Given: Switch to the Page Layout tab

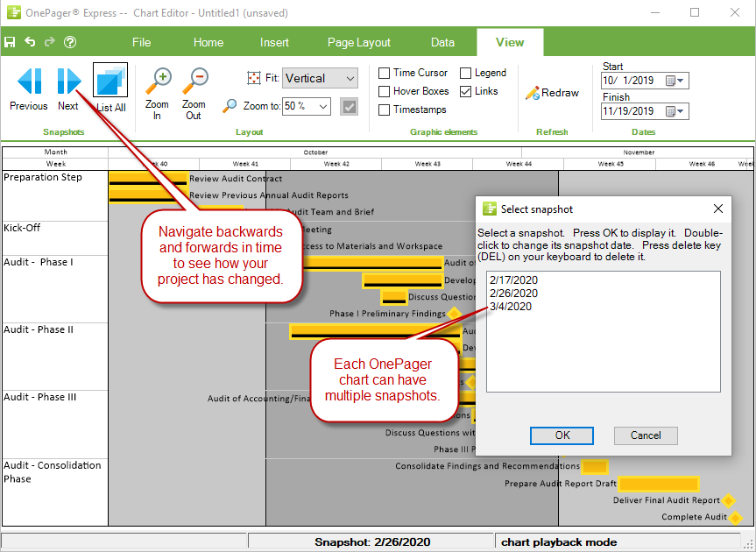Looking at the screenshot, I should (x=358, y=42).
